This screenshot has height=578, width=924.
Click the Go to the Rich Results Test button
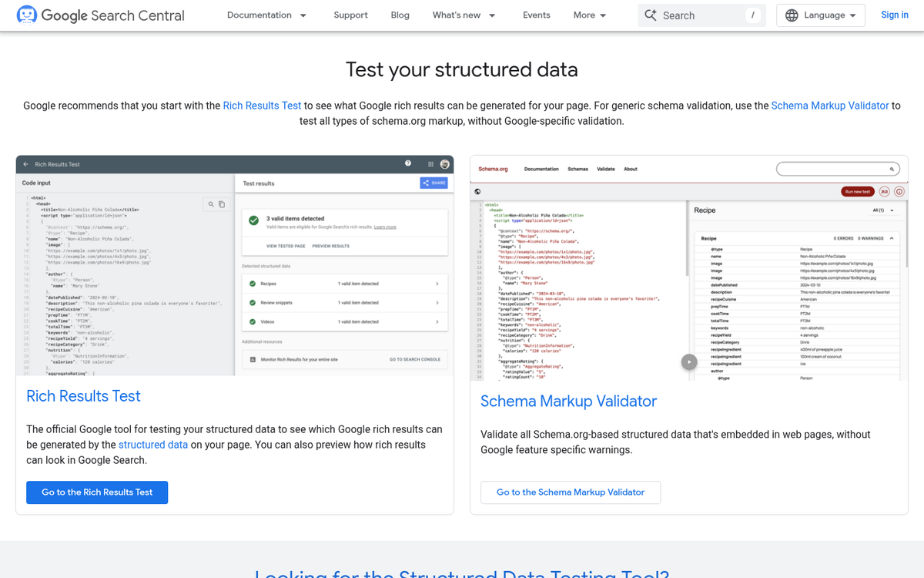pos(97,492)
